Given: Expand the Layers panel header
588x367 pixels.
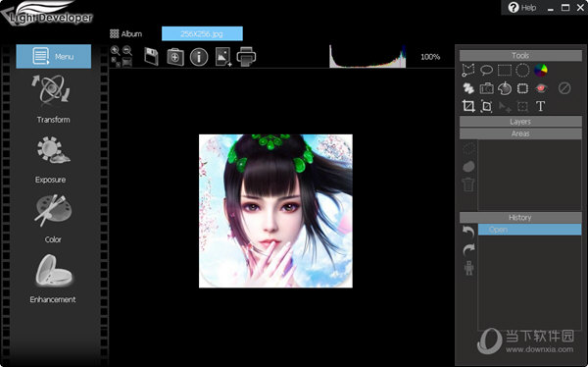Looking at the screenshot, I should (x=520, y=122).
